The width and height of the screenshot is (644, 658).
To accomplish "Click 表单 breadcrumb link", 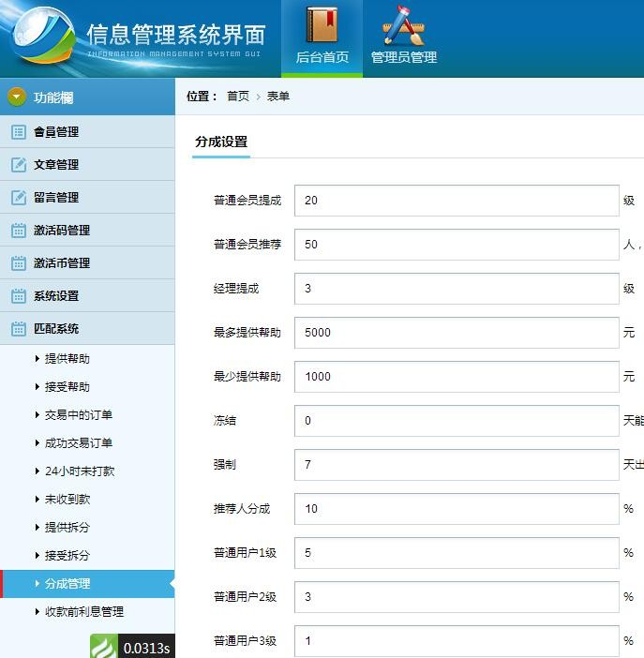I will 277,97.
